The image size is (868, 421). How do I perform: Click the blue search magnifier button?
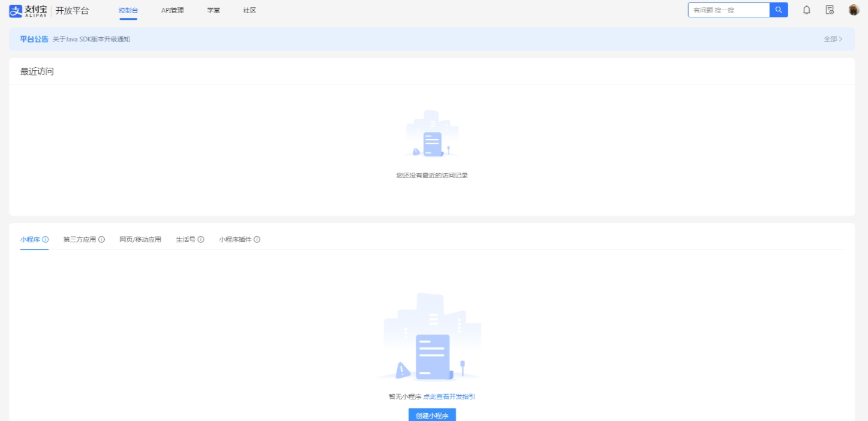pos(779,10)
